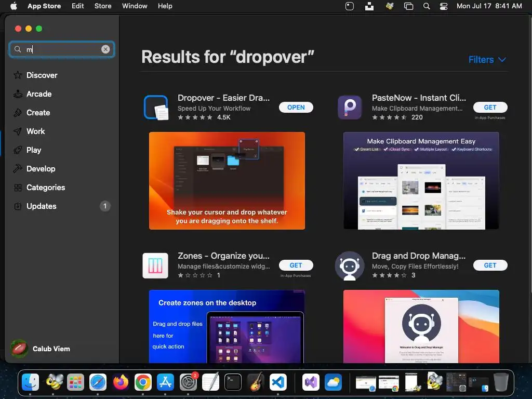
Task: Click Dropover's 4.5K star rating
Action: [x=204, y=117]
